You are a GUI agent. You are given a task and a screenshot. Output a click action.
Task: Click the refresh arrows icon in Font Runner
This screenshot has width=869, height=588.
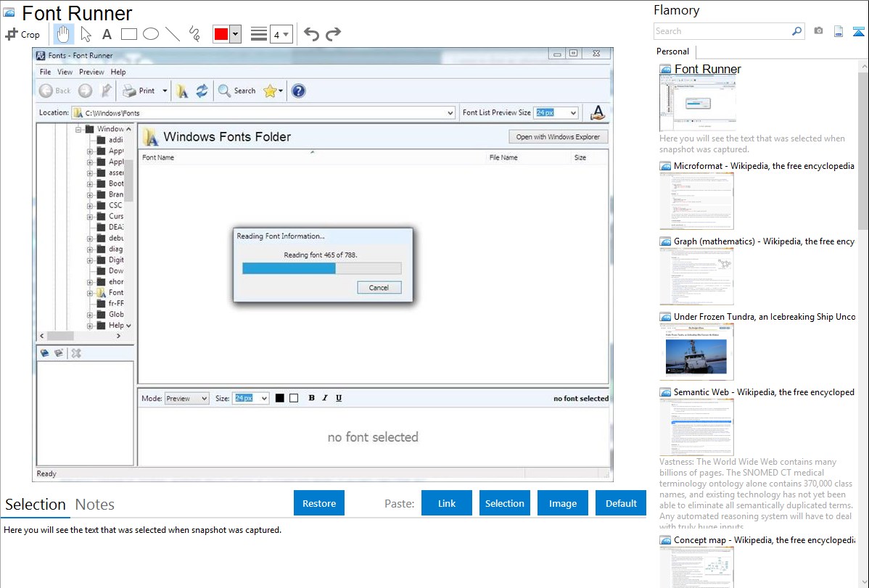202,91
